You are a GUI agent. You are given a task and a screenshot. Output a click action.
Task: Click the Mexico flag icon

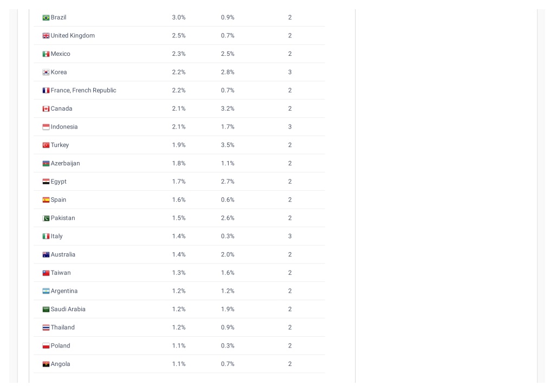(x=46, y=54)
